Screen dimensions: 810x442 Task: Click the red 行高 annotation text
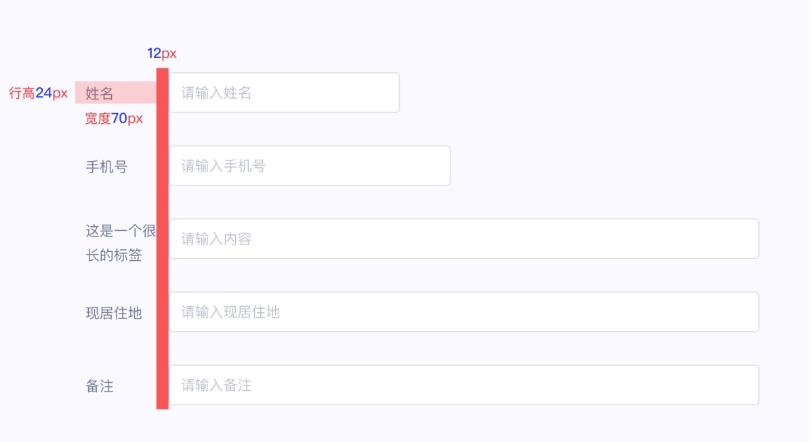22,93
